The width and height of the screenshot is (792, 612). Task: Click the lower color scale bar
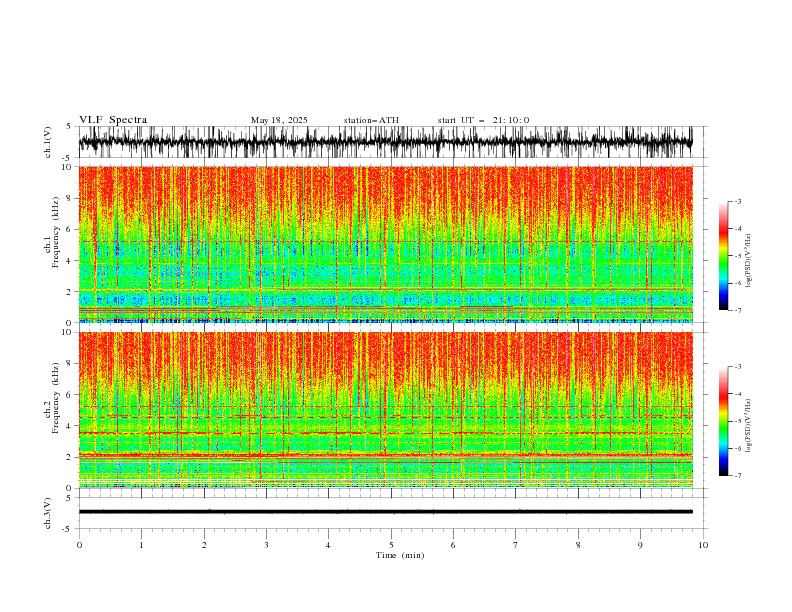coord(723,421)
